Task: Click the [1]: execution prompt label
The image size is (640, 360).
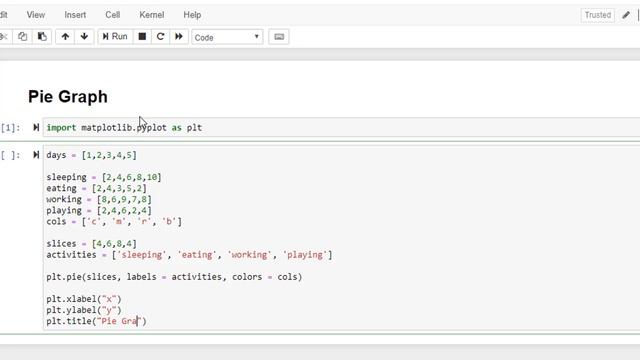Action: tap(10, 128)
